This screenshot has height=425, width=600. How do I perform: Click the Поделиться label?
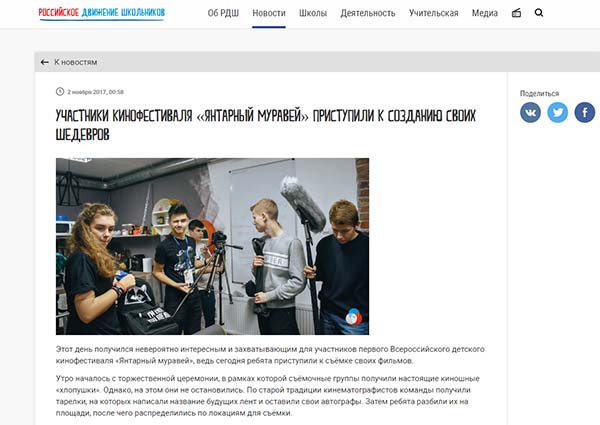tap(539, 93)
